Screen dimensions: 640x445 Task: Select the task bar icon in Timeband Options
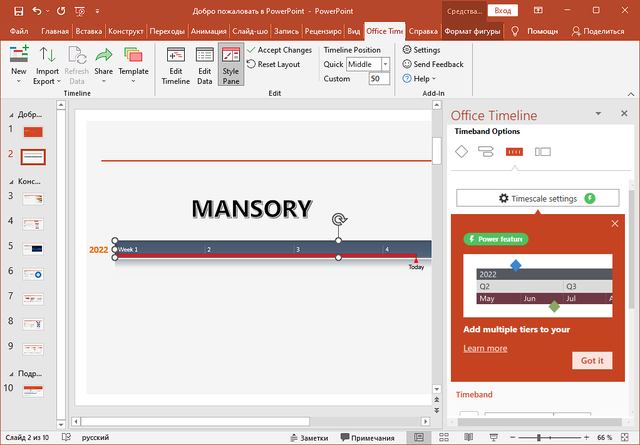point(487,152)
